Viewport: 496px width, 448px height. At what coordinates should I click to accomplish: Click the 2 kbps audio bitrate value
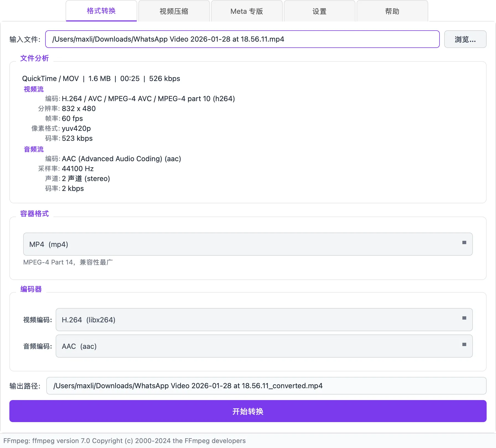(x=73, y=188)
